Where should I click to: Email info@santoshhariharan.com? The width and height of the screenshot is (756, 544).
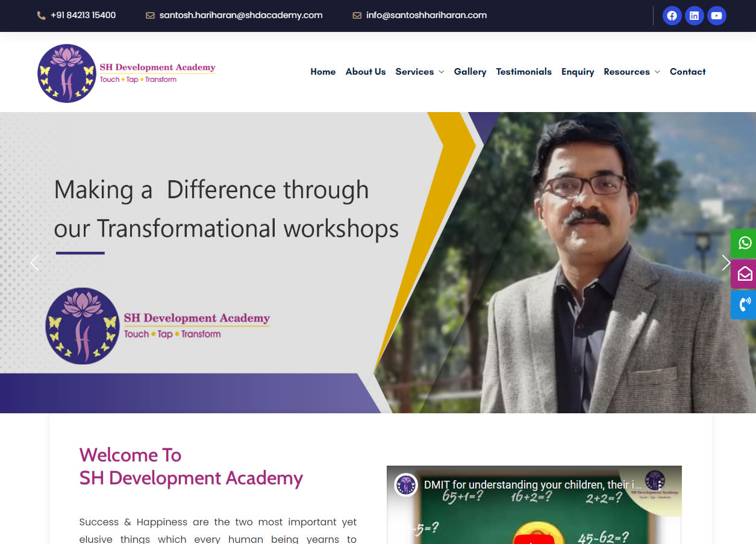click(x=426, y=15)
